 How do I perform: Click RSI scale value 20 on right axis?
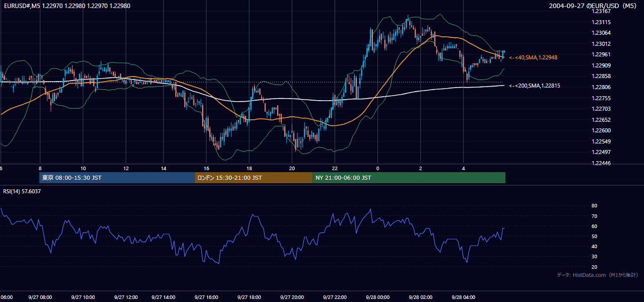coord(595,267)
